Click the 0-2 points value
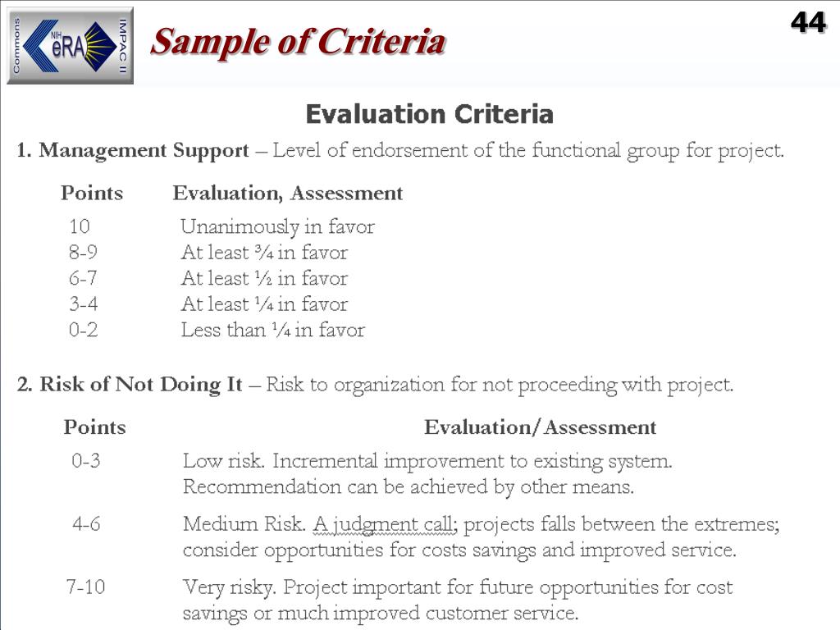Image resolution: width=840 pixels, height=630 pixels. (x=84, y=330)
